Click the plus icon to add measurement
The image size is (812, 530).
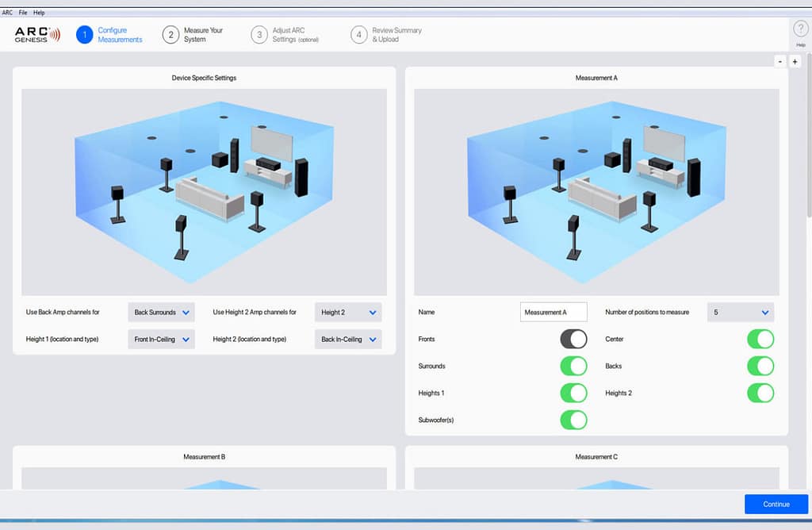(x=795, y=62)
